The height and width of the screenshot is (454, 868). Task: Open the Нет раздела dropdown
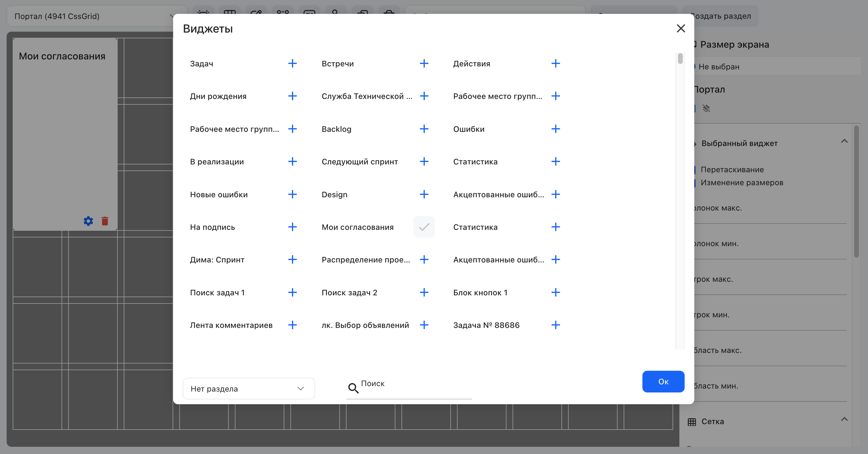click(x=249, y=389)
